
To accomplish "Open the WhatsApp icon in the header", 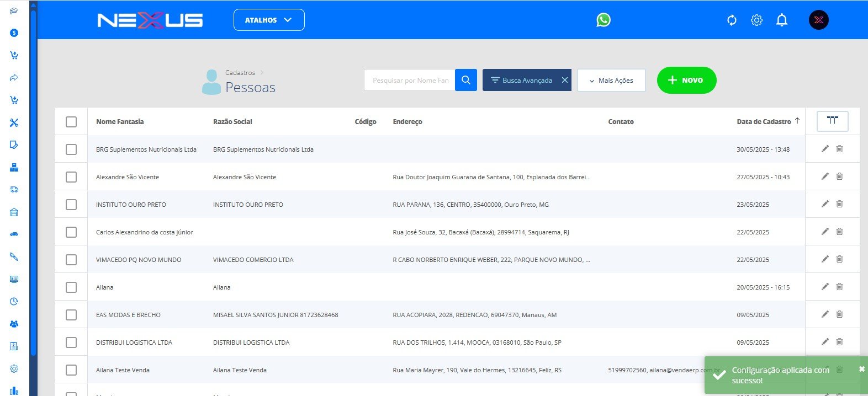I will 604,20.
